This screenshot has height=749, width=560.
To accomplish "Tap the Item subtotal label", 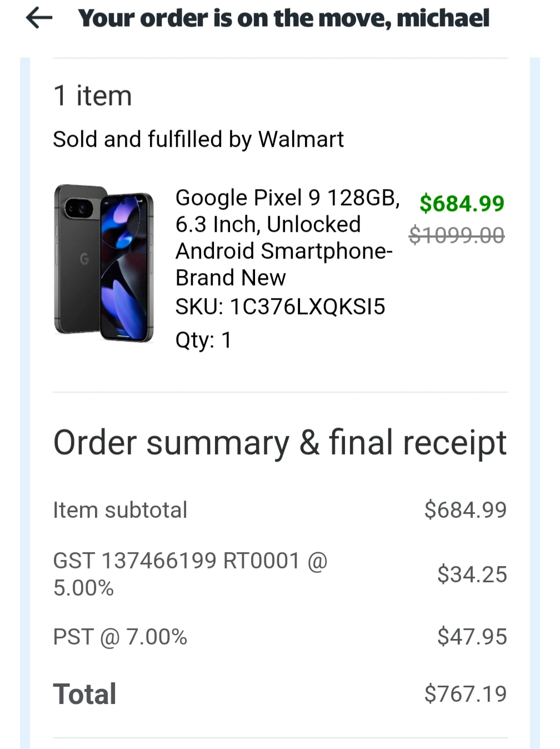I will click(120, 510).
